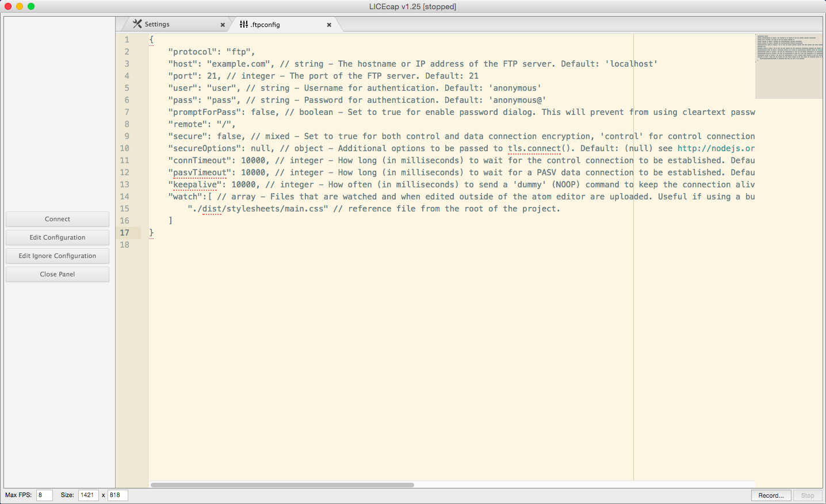Click the Settings tab tools icon
The width and height of the screenshot is (826, 504).
tap(137, 24)
